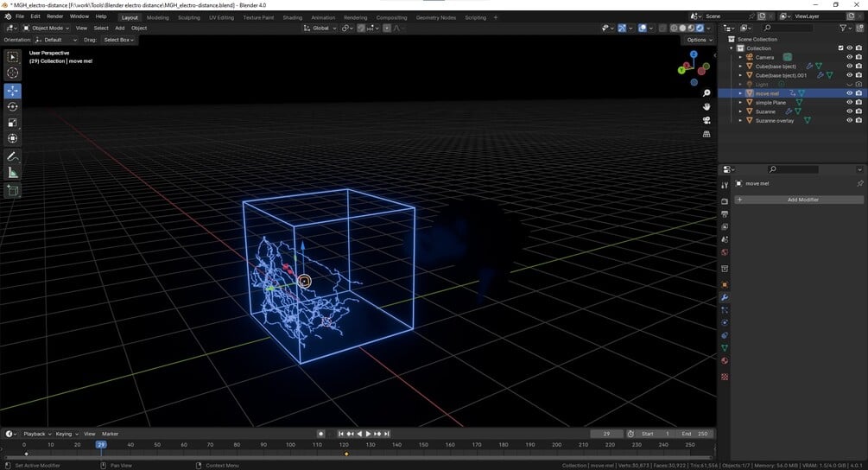Switch to the Sculpting workspace tab
The image size is (868, 470).
189,18
